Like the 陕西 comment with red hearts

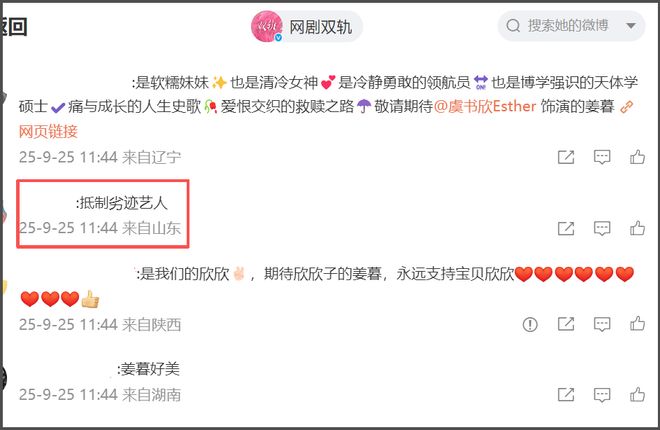638,324
